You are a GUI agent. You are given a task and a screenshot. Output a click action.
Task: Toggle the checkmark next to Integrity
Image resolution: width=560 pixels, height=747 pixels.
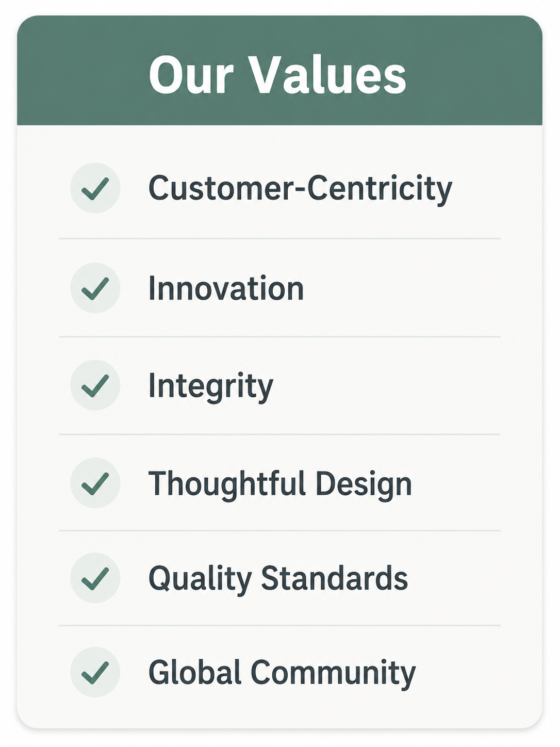95,385
